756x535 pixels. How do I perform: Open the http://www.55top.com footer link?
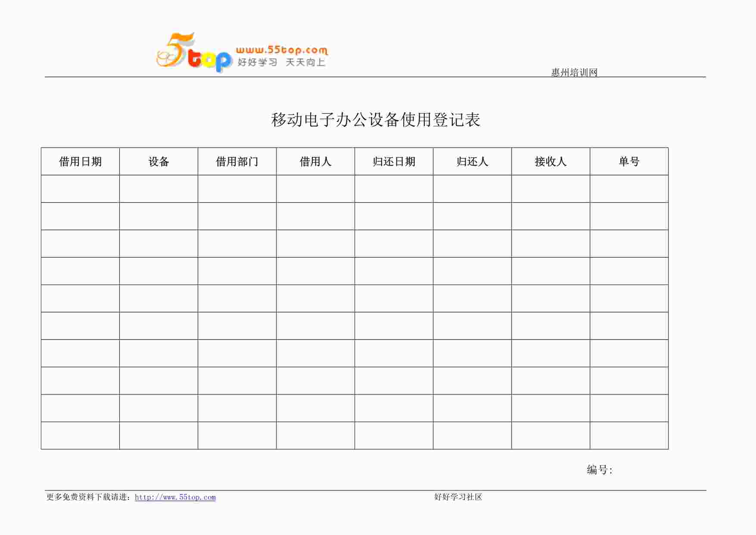pos(175,497)
